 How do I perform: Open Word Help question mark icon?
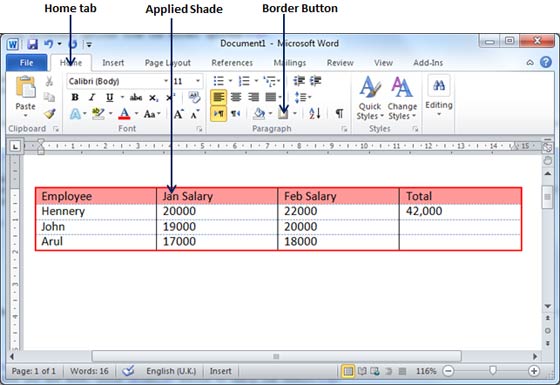click(546, 62)
